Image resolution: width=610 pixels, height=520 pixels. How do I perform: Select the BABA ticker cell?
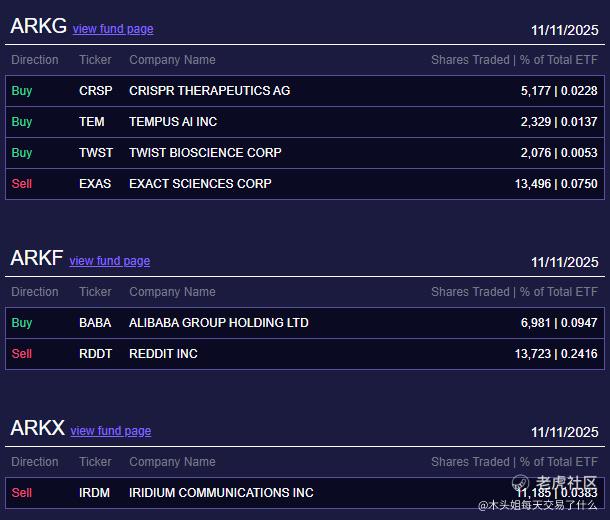(x=95, y=323)
